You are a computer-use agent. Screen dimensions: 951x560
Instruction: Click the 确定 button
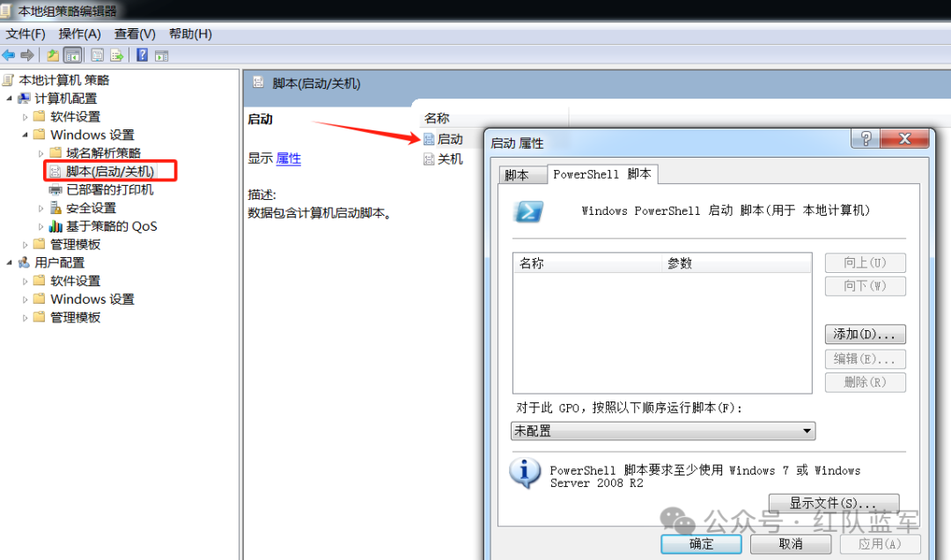(x=701, y=543)
